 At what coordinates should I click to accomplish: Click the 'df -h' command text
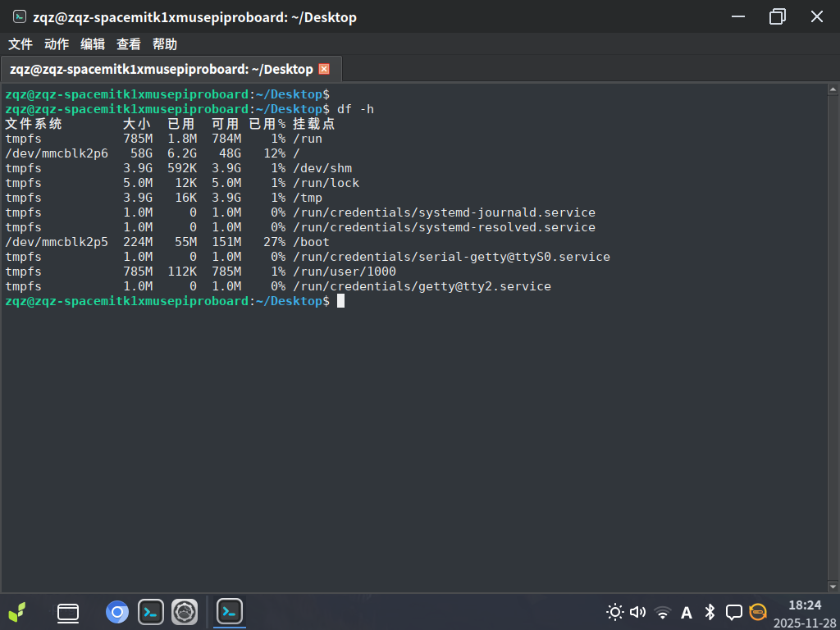click(355, 109)
